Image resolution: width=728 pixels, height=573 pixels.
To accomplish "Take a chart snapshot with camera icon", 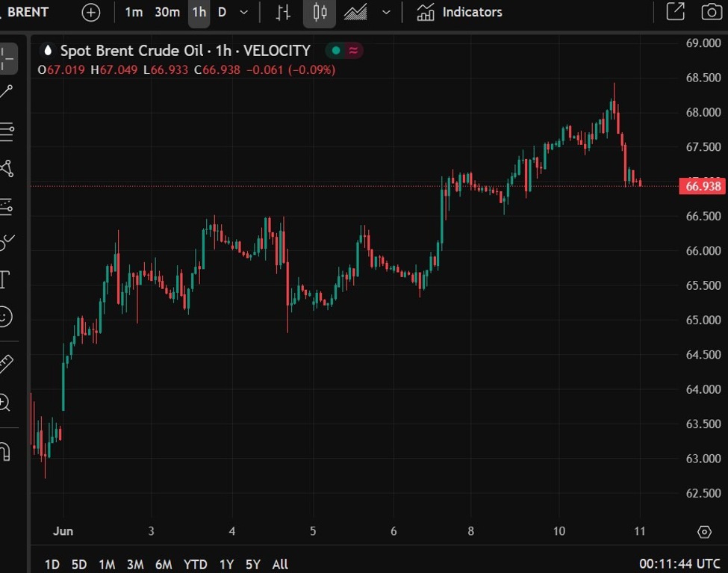I will click(712, 12).
